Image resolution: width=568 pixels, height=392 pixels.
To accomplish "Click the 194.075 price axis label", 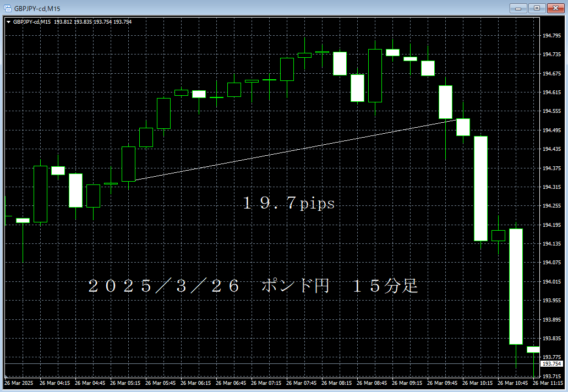I will [x=551, y=262].
